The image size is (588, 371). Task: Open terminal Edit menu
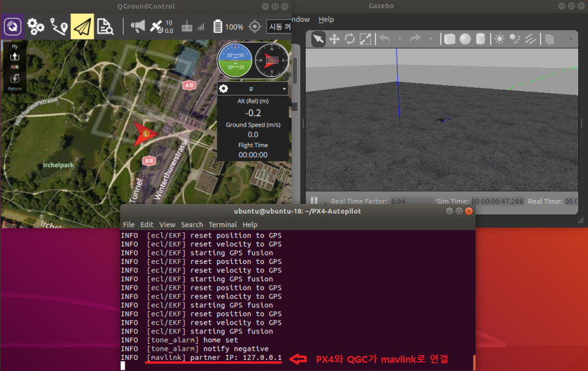147,225
